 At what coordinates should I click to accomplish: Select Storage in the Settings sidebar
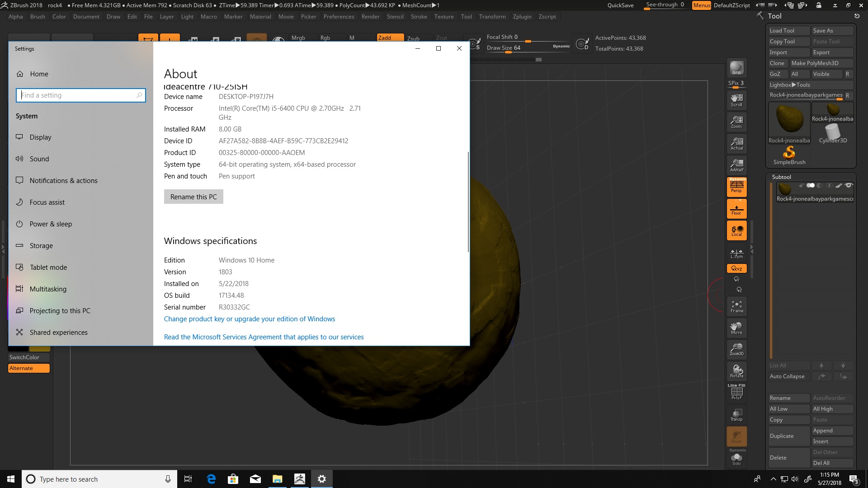[x=80, y=246]
